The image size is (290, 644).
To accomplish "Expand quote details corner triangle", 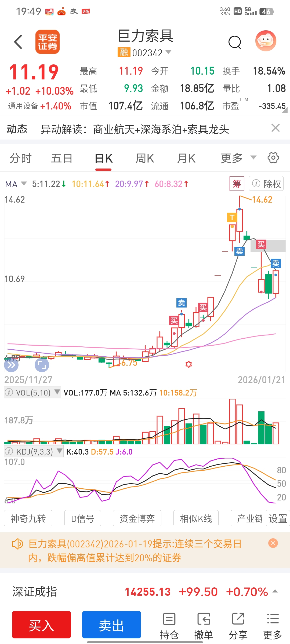I will tap(285, 110).
